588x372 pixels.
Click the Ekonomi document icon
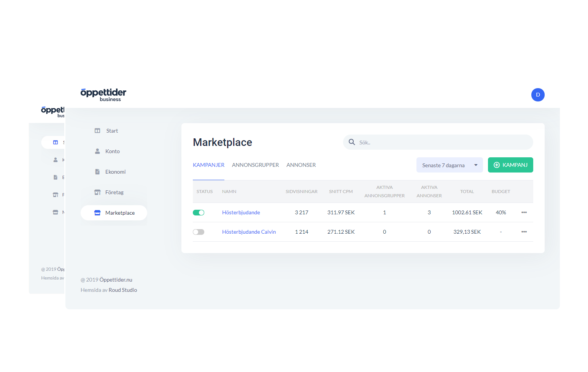(x=97, y=172)
